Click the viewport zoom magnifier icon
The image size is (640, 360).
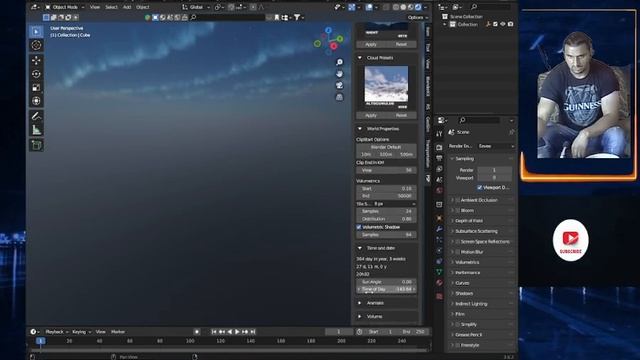(x=339, y=62)
